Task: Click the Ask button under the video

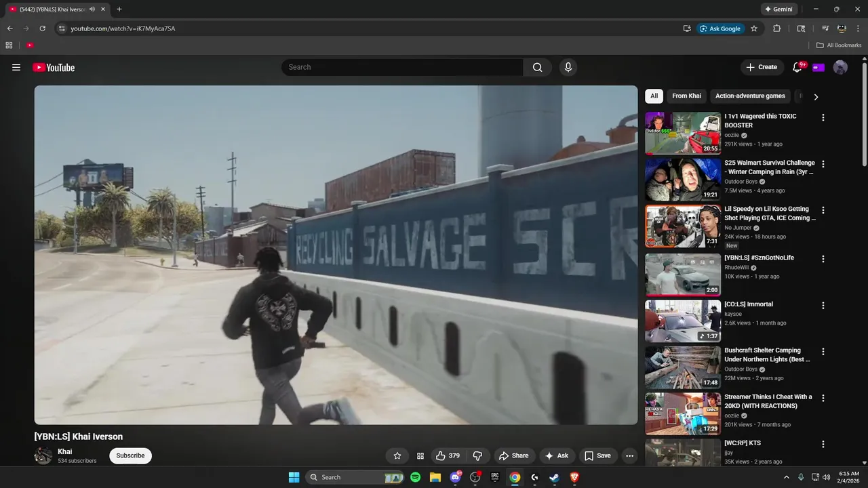Action: point(556,455)
